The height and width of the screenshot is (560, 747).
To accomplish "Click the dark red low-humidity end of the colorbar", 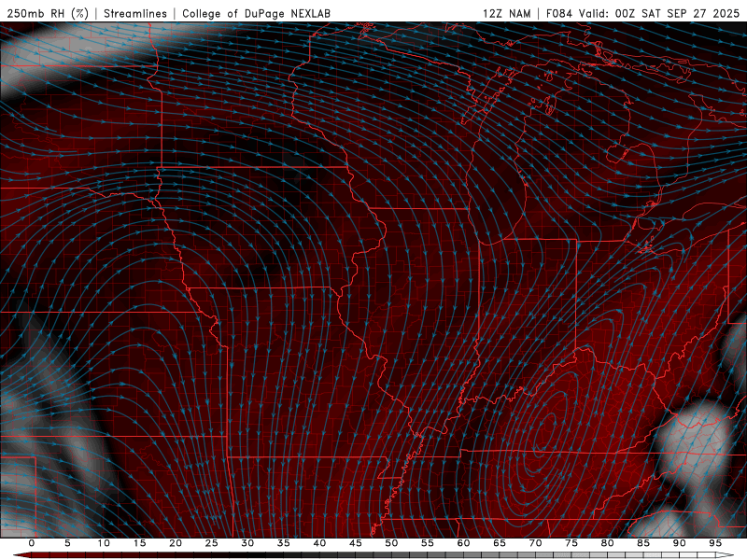I will [x=21, y=555].
